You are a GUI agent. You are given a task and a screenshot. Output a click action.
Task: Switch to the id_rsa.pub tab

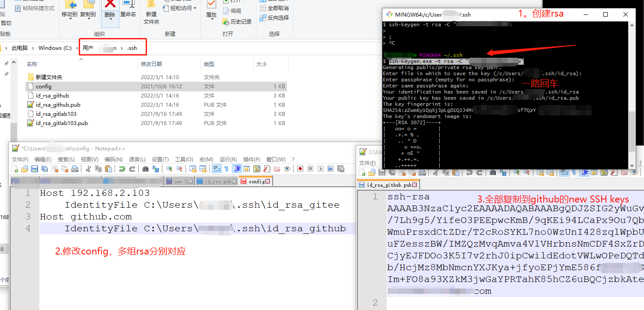click(217, 181)
